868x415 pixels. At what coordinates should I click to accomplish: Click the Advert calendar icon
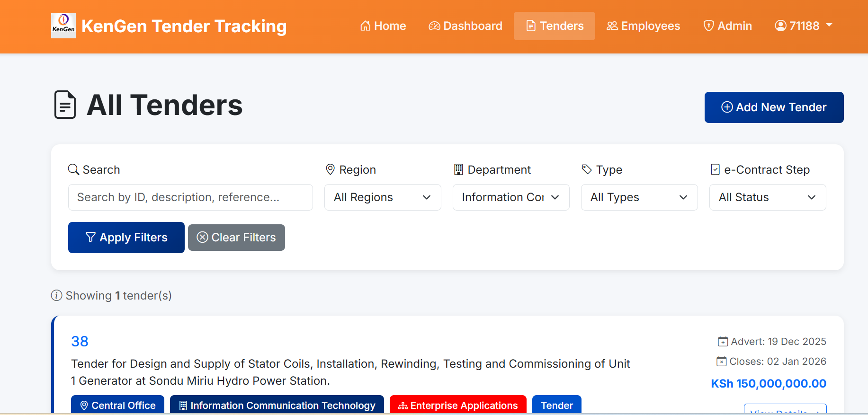point(723,342)
